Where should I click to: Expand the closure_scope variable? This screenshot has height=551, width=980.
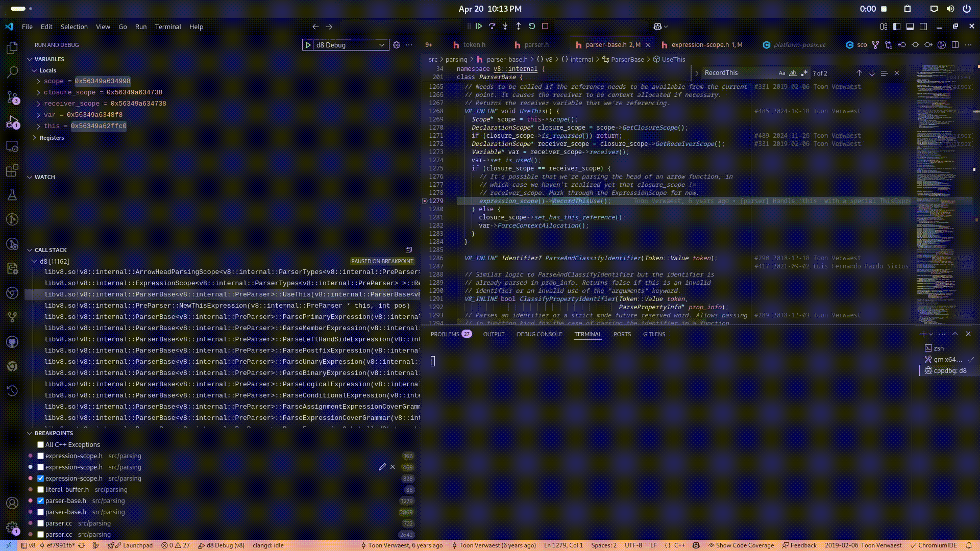click(x=38, y=92)
